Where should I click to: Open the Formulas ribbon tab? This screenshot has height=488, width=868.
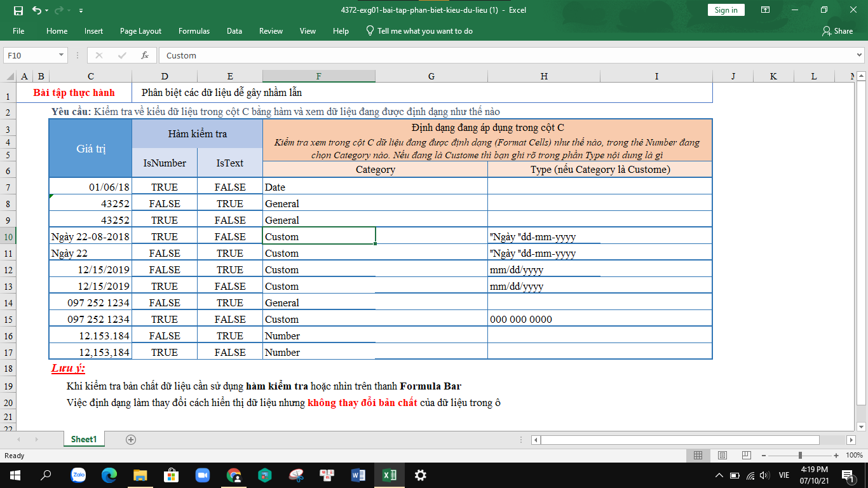point(194,31)
